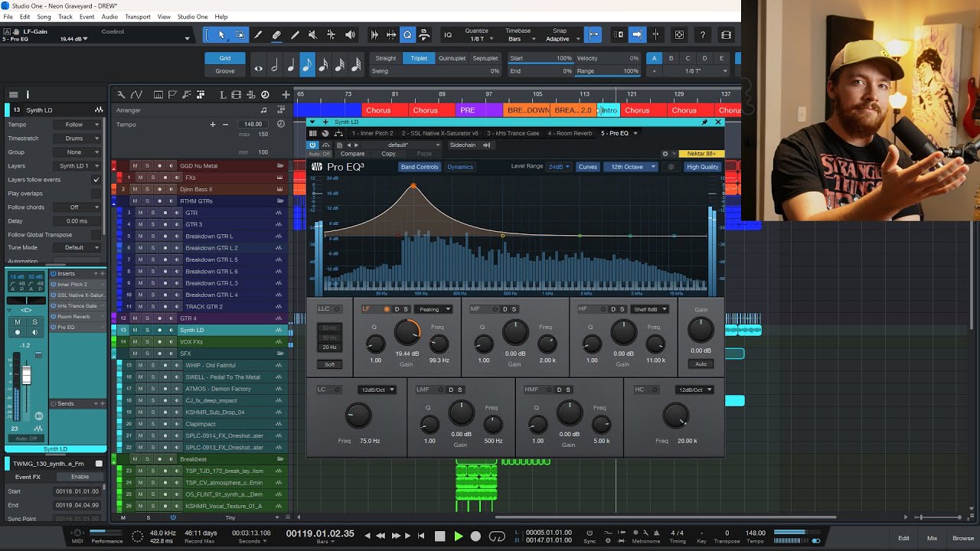Open the Browse panel button

click(x=962, y=538)
